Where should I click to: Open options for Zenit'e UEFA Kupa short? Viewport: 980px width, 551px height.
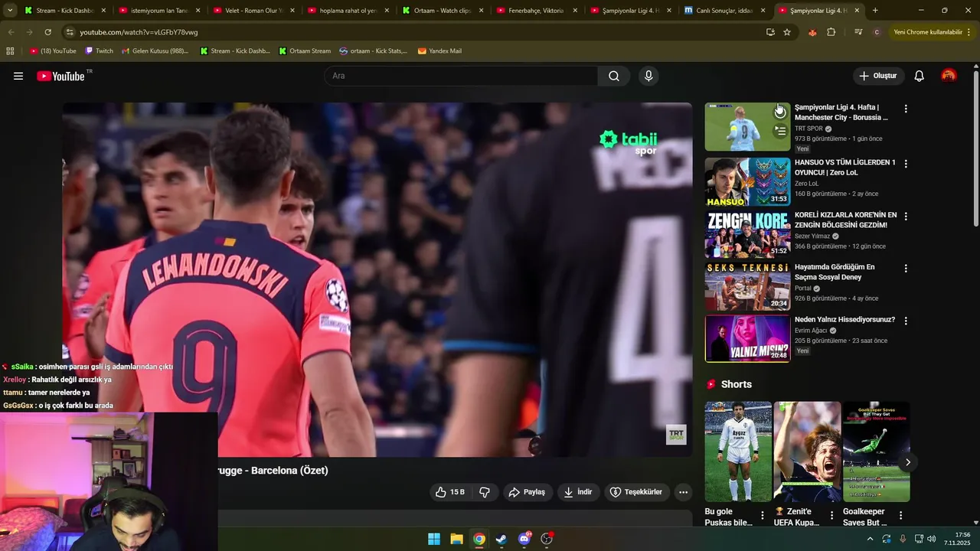(831, 516)
